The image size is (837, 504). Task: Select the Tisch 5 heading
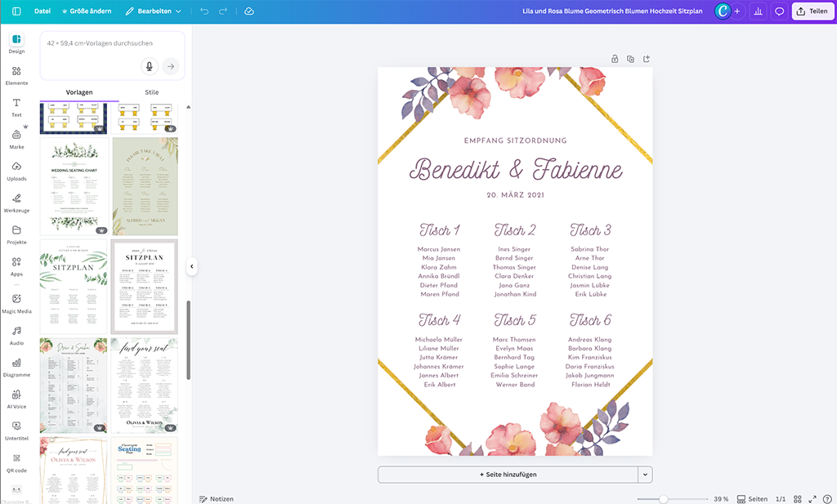click(515, 320)
